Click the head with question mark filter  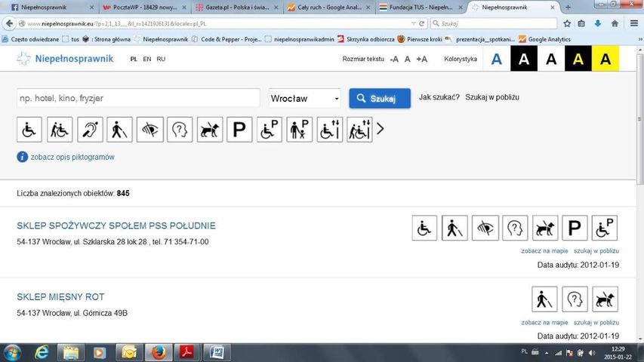(x=180, y=130)
